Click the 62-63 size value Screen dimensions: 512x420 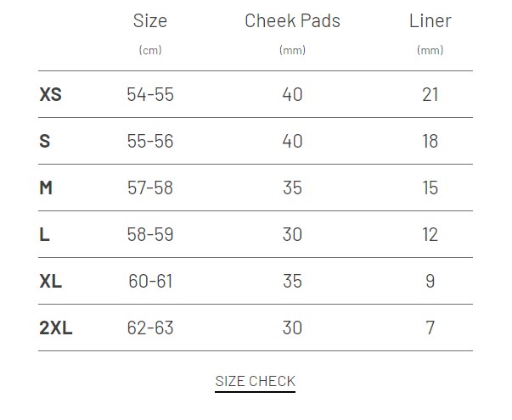[150, 328]
